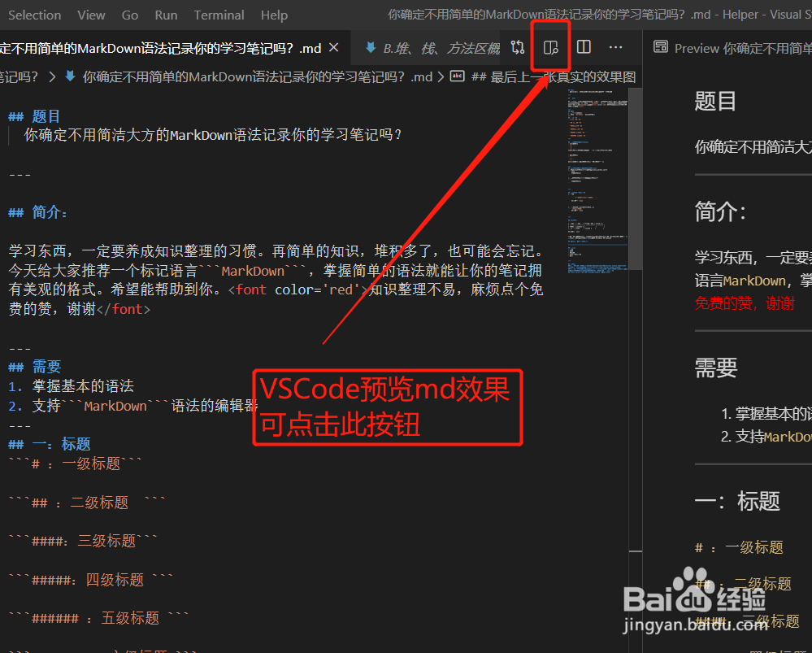812x653 pixels.
Task: Click the editor vertical scrollbar
Action: (636, 179)
